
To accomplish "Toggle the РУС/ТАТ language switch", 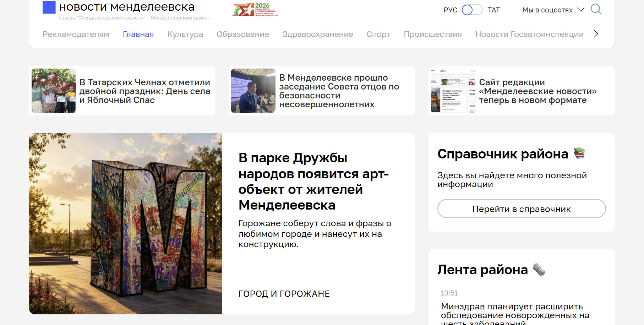I will click(472, 10).
